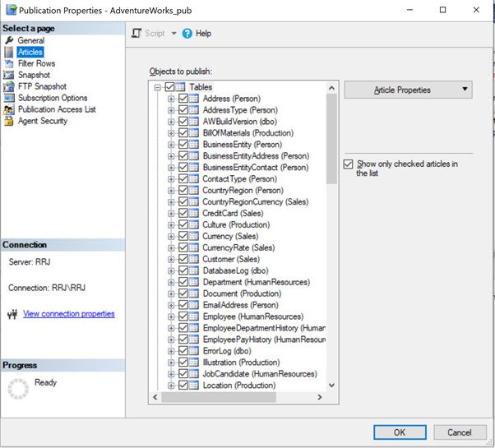Screen dimensions: 495x448
Task: Click the Filter Rows page icon
Action: pos(9,63)
